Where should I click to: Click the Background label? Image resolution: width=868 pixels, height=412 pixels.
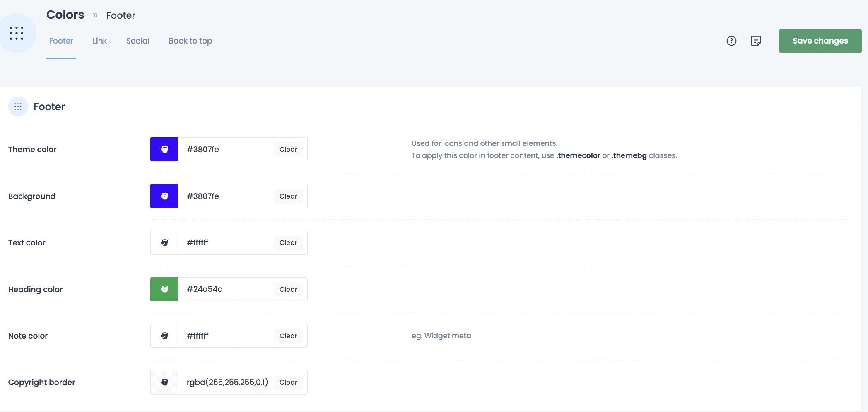click(x=32, y=196)
